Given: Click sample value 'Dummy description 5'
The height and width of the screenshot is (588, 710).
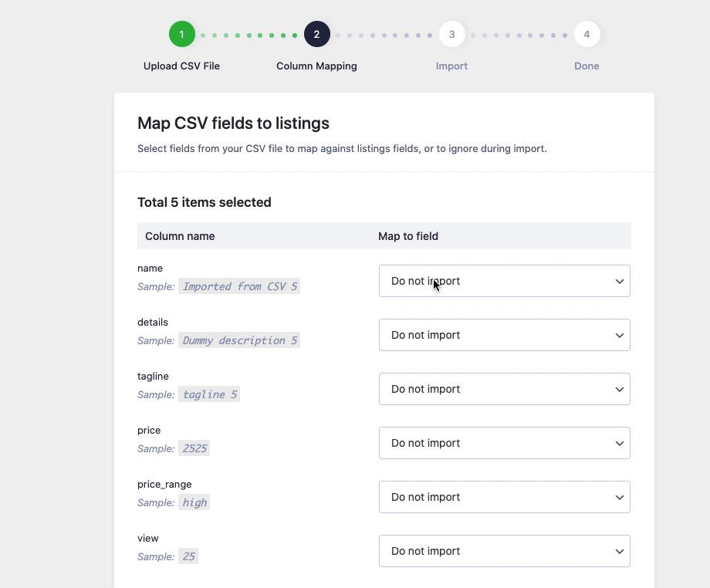Looking at the screenshot, I should point(239,340).
